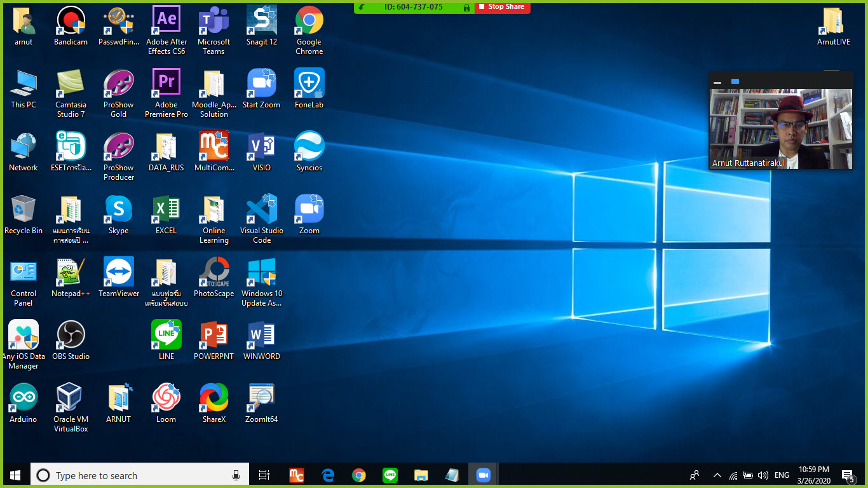The image size is (868, 488).
Task: Expand the hidden system tray icons chevron
Action: point(717,475)
